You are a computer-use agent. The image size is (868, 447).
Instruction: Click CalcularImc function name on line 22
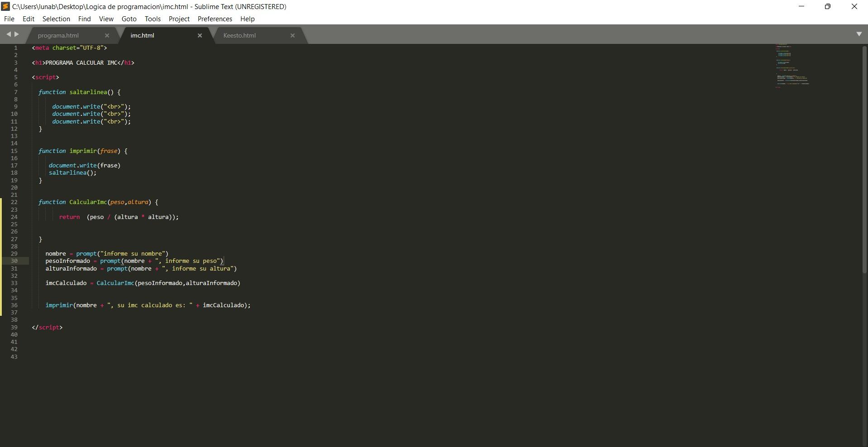tap(88, 202)
